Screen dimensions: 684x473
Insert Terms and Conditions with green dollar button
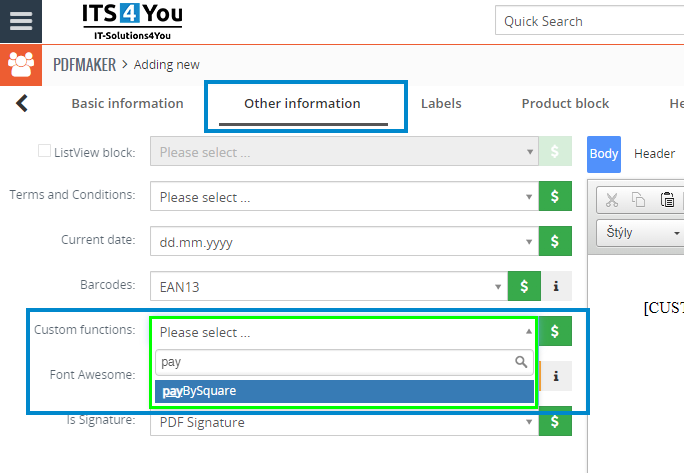[x=555, y=197]
